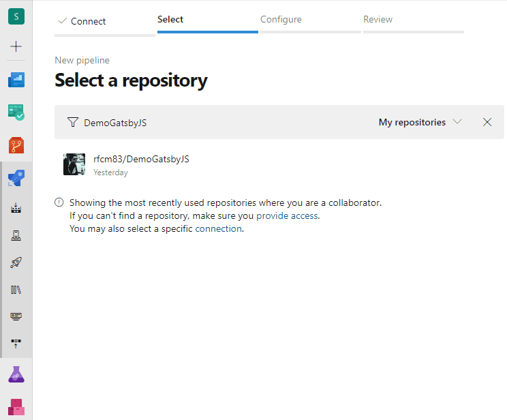Open the specific connection link
The height and width of the screenshot is (420, 507).
[218, 229]
